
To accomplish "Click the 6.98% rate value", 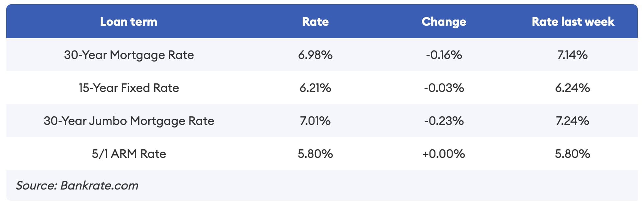I will [x=315, y=55].
